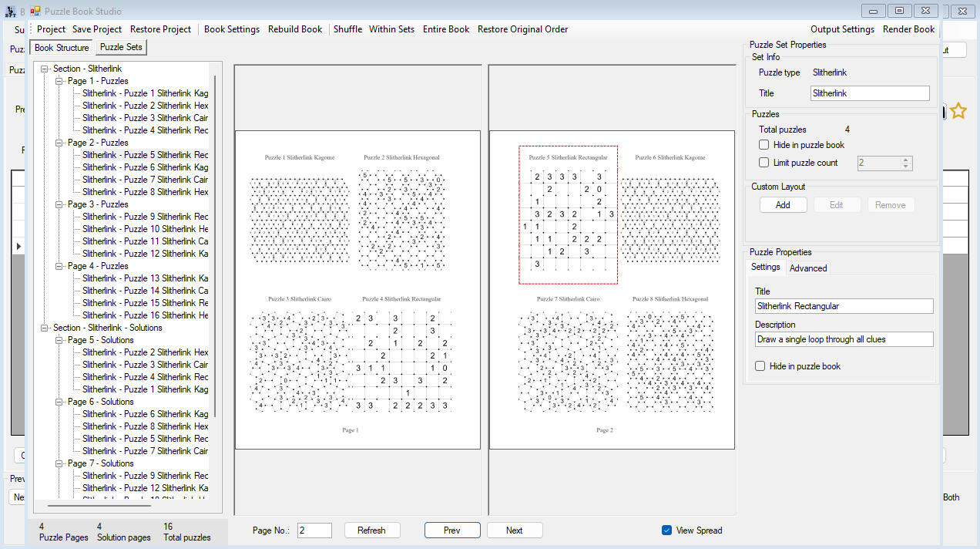Click Restore Project menu item
This screenshot has width=980, height=549.
pyautogui.click(x=160, y=29)
